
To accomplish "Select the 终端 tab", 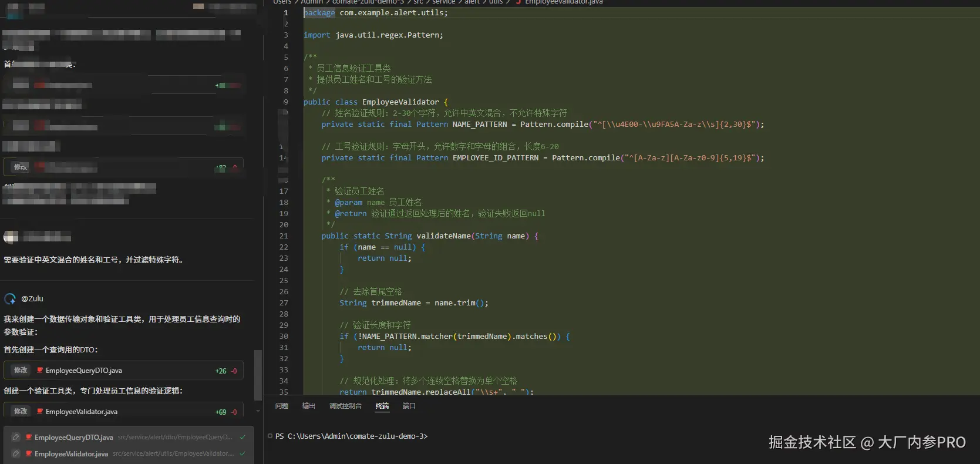I will click(x=382, y=406).
